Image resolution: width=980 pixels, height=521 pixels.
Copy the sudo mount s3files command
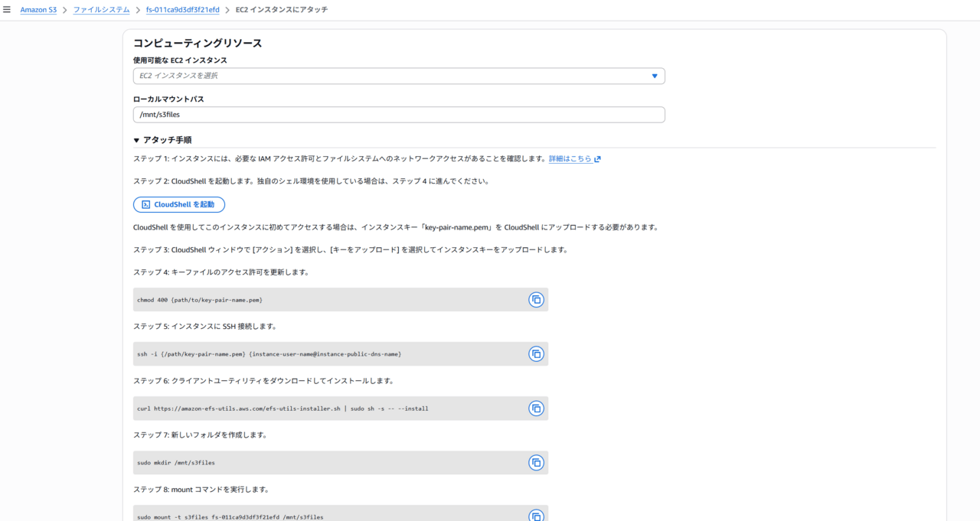pos(536,516)
